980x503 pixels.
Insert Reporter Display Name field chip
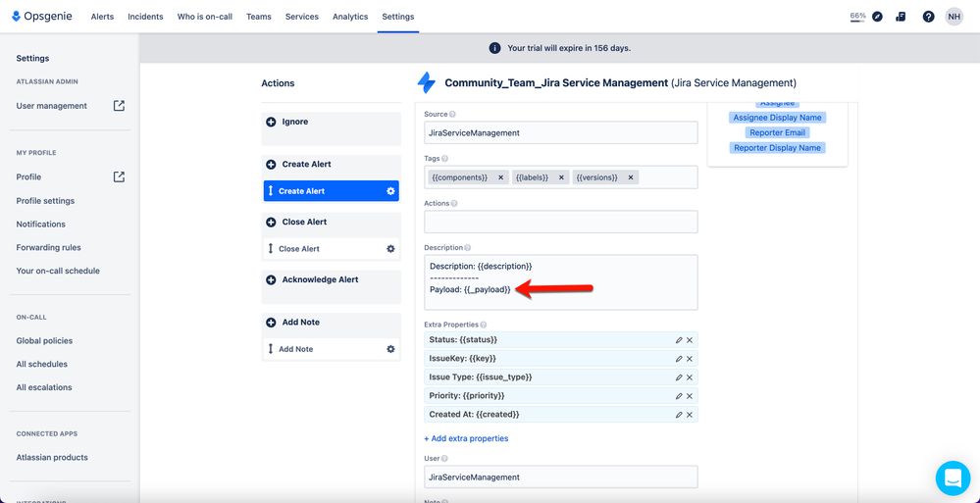click(778, 148)
